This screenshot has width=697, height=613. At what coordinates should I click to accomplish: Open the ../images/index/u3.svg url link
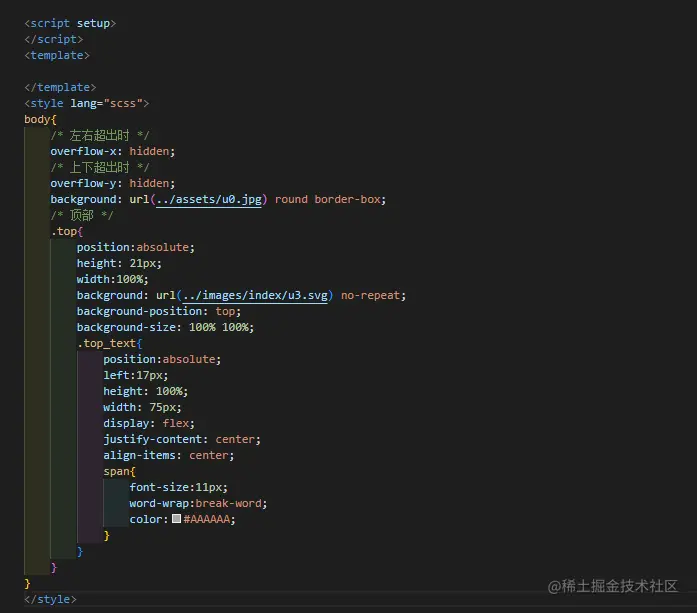(255, 295)
